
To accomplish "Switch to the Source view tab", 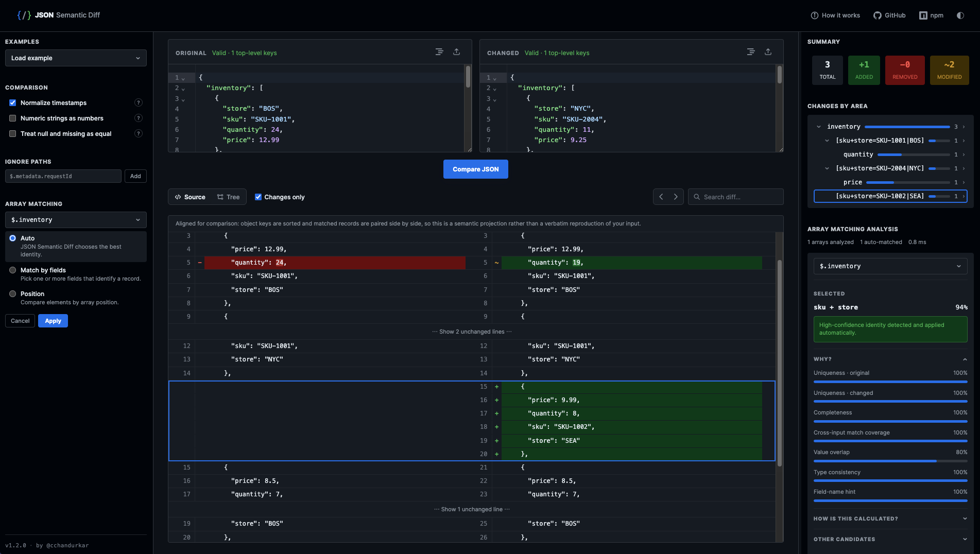I will pos(190,197).
